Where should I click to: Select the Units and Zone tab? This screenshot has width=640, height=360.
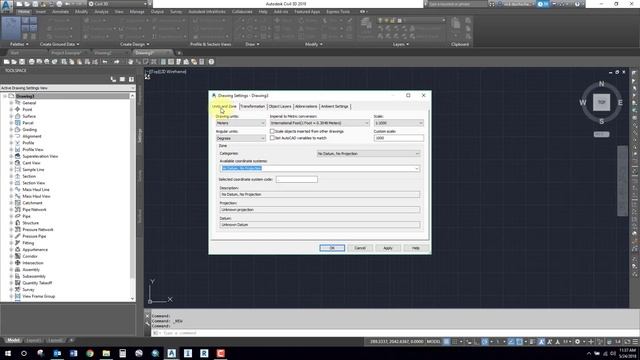pos(224,107)
